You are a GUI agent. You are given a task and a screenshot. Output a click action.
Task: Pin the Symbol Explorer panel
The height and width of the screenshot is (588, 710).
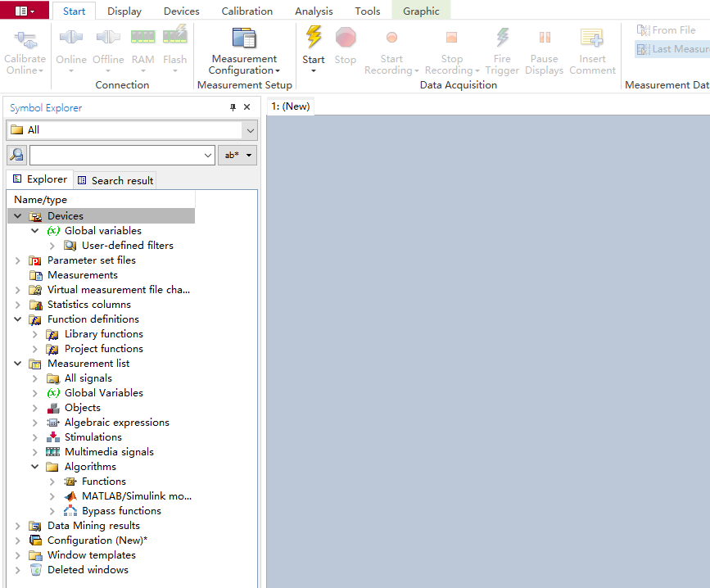[233, 107]
